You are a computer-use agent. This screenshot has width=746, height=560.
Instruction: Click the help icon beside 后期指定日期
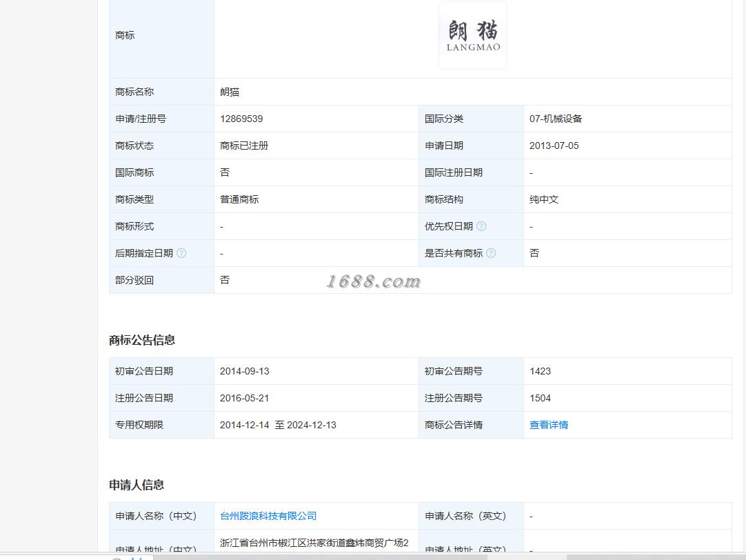tap(181, 253)
